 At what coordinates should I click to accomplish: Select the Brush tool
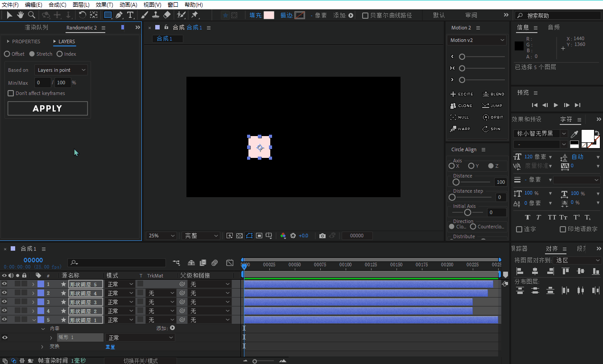pyautogui.click(x=145, y=15)
